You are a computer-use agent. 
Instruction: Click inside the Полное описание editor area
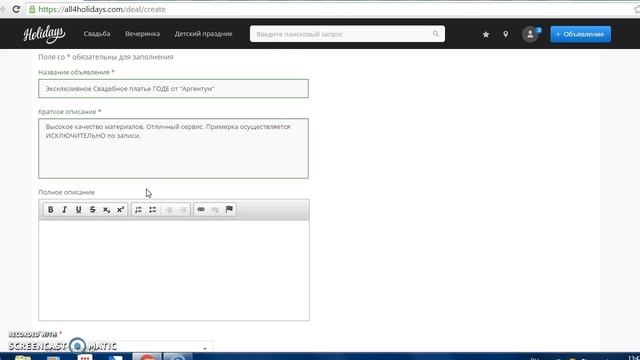pyautogui.click(x=174, y=270)
